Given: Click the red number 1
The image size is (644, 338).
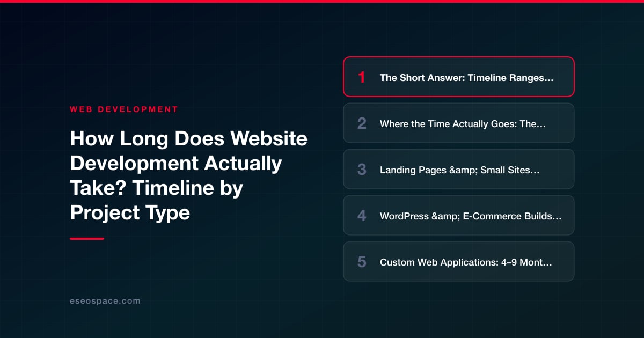Looking at the screenshot, I should (x=362, y=77).
